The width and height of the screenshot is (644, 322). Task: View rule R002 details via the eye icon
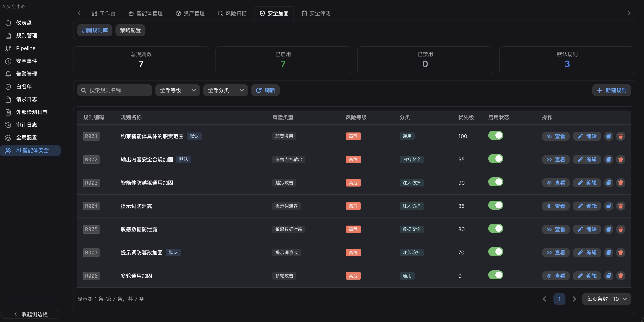[x=556, y=159]
